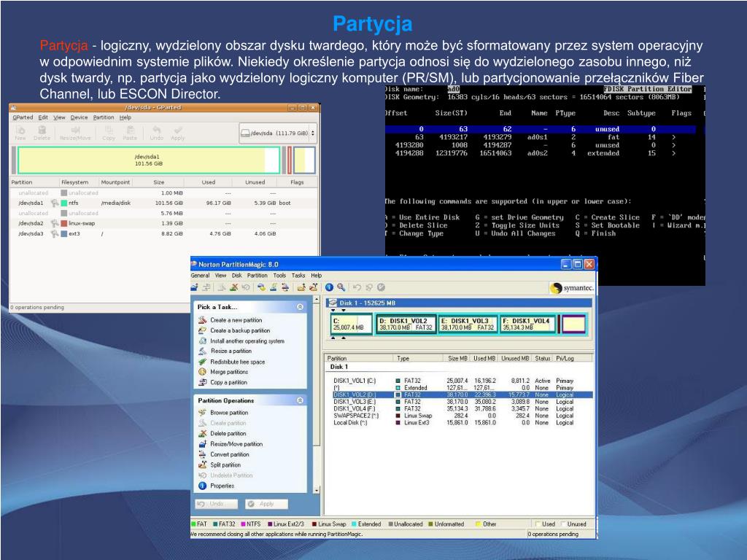The width and height of the screenshot is (747, 560).
Task: Click the red linux-swap color square
Action: click(64, 223)
